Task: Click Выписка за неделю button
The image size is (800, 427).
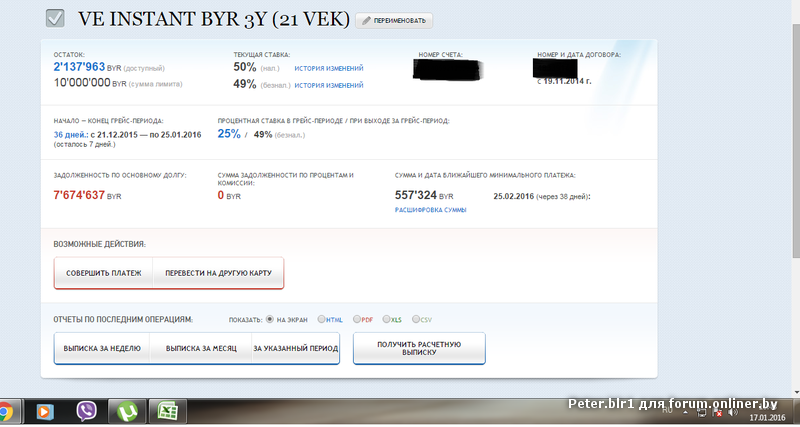Action: (102, 348)
